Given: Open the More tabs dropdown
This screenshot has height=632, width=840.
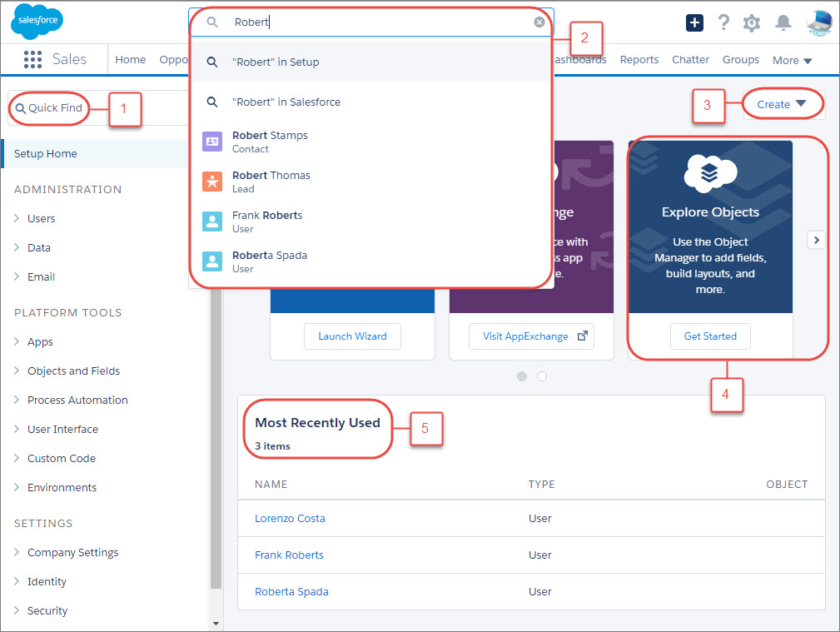Looking at the screenshot, I should coord(792,60).
